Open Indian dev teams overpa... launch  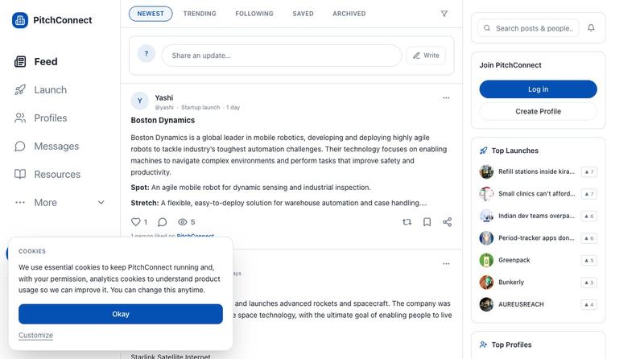coord(536,216)
